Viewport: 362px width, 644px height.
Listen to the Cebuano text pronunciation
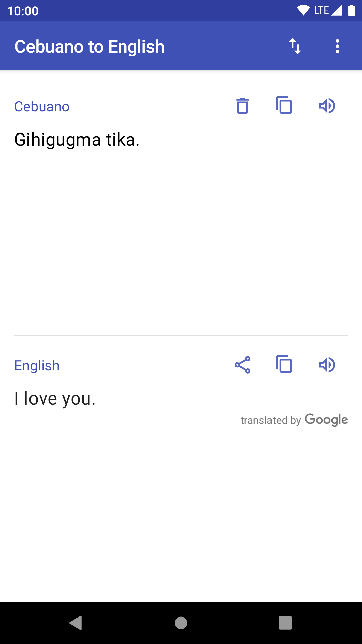(327, 106)
